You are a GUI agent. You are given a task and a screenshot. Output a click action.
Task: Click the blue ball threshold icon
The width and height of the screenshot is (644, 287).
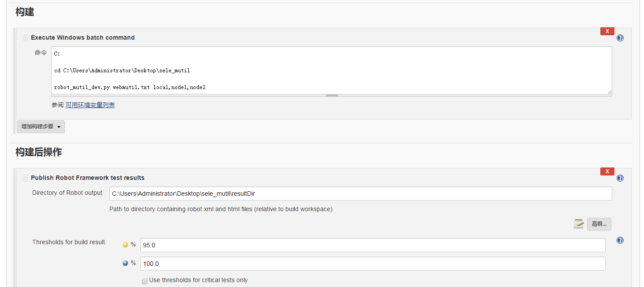pos(125,263)
